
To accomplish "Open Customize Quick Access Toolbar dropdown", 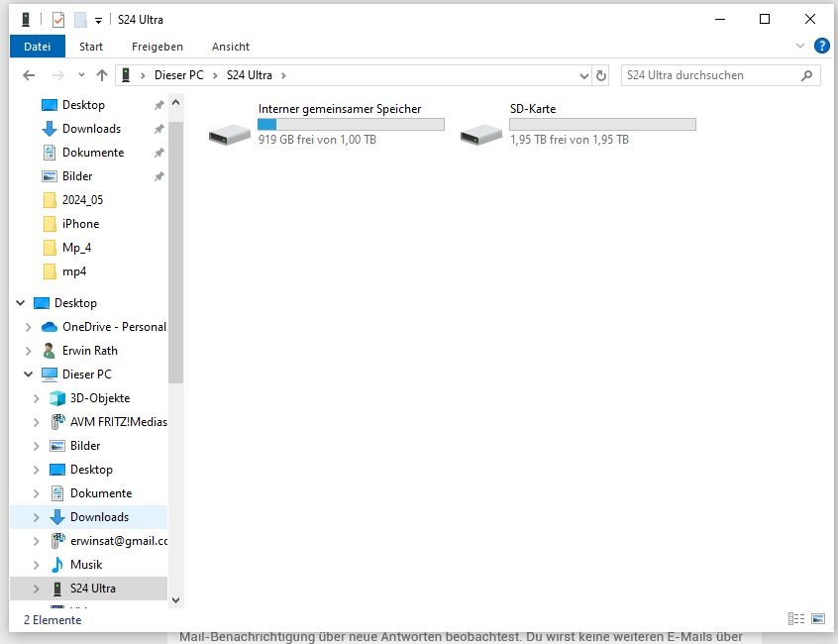I will 98,20.
